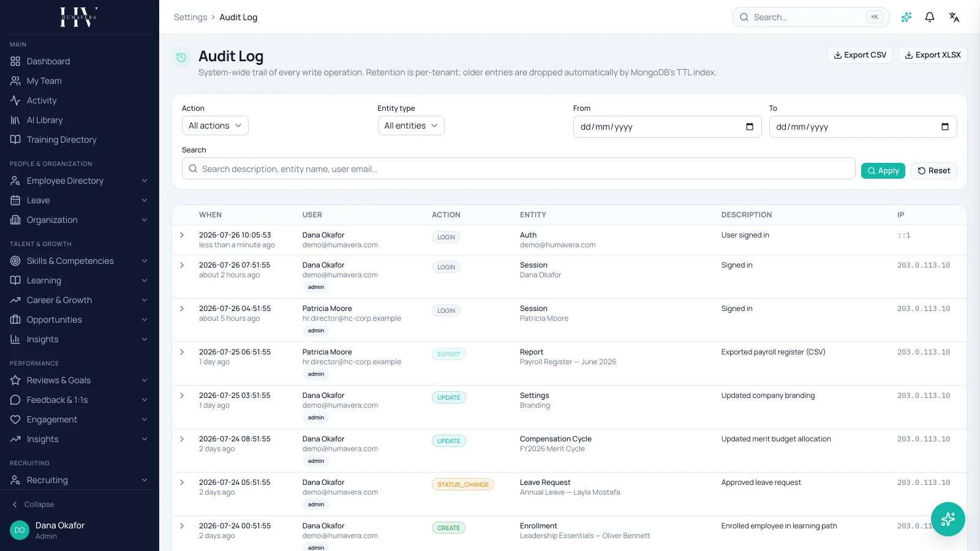Click the Leave calendar icon in sidebar

15,200
